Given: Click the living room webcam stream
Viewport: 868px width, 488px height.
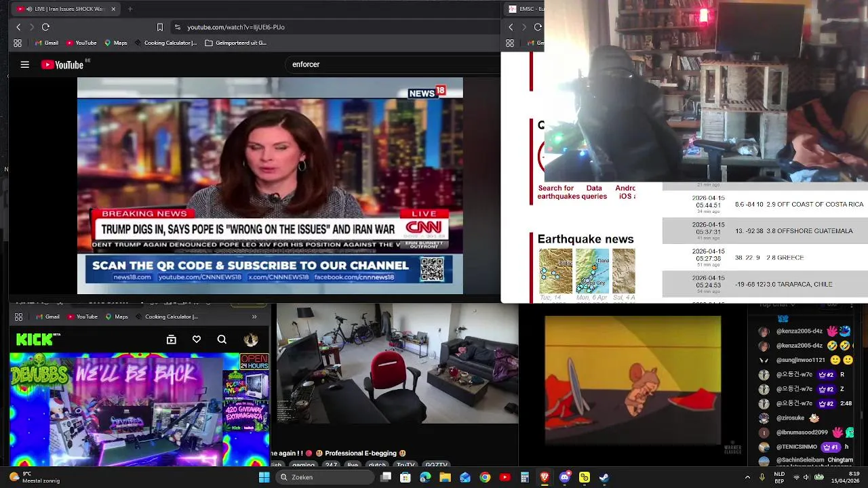Looking at the screenshot, I should (x=397, y=363).
